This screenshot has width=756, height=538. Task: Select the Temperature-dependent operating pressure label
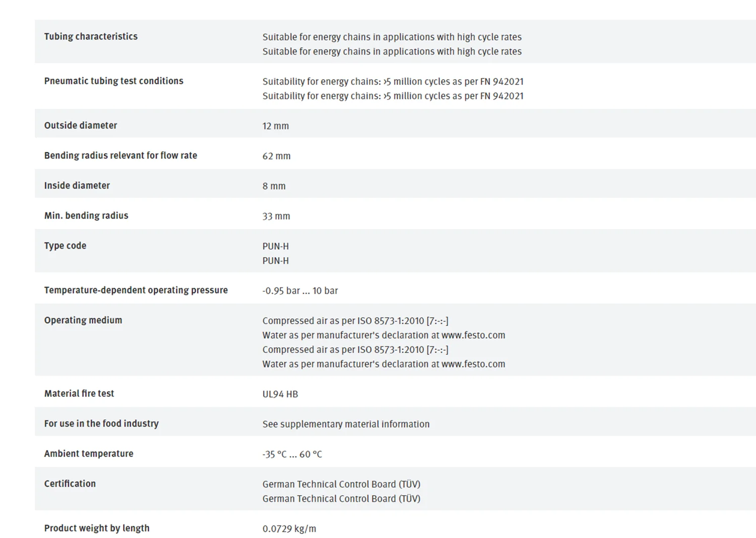tap(136, 290)
